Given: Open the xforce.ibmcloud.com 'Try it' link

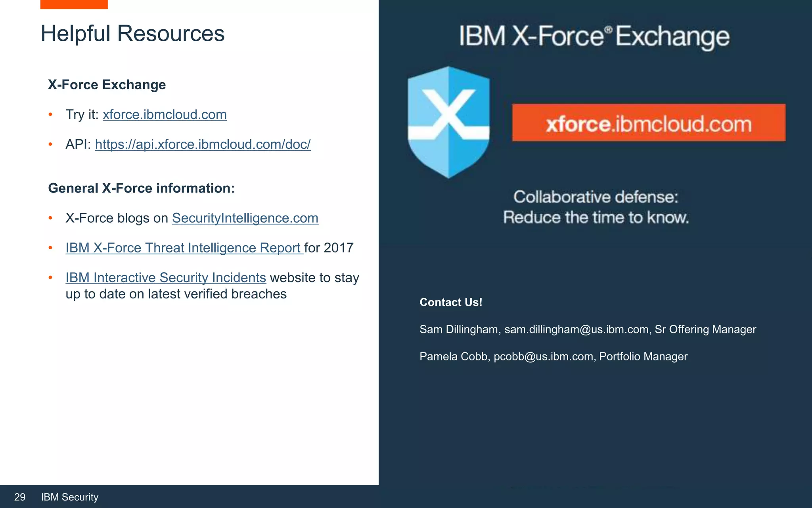Looking at the screenshot, I should point(165,115).
